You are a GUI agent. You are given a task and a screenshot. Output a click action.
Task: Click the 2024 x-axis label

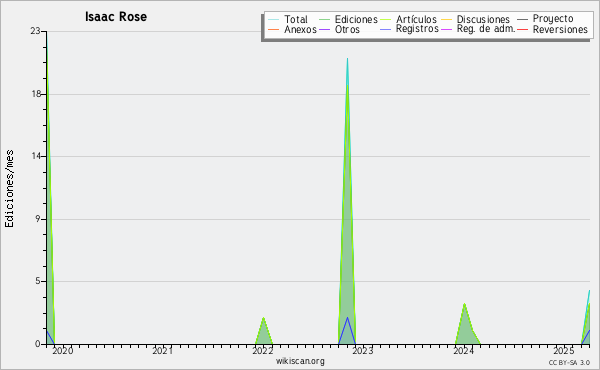[464, 350]
